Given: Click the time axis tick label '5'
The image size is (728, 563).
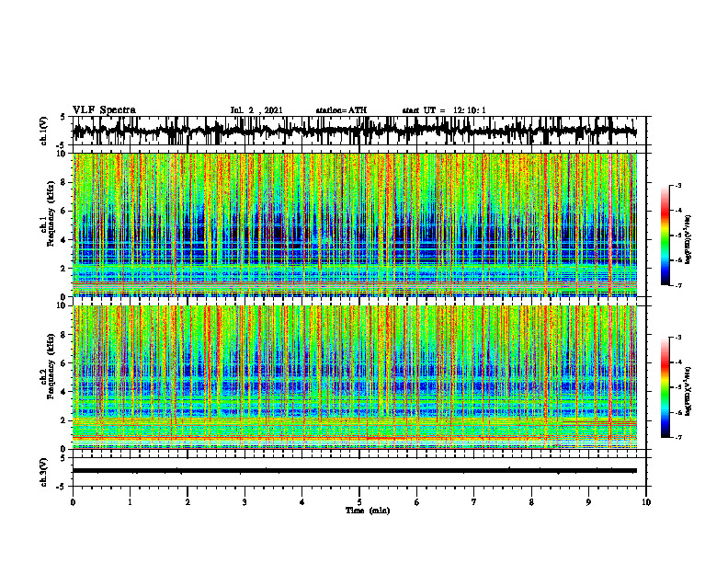Looking at the screenshot, I should tap(359, 502).
